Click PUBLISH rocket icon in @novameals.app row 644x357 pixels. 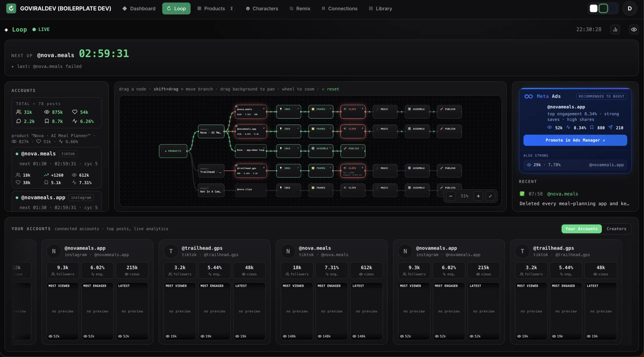[x=441, y=129]
